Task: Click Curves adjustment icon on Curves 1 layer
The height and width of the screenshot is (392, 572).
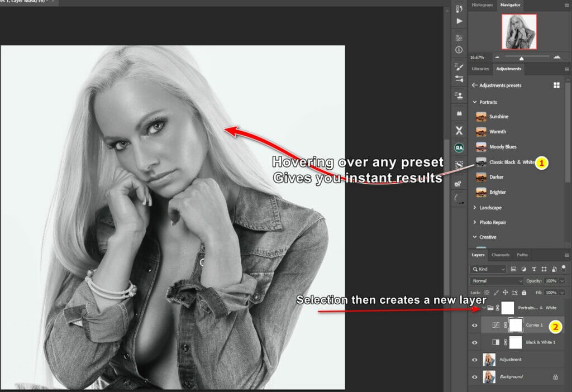Action: [496, 325]
